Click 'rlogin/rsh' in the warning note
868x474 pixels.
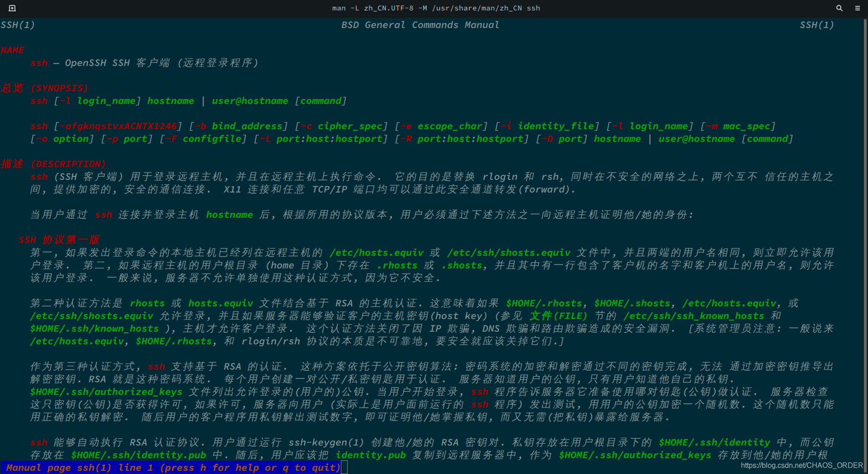(271, 341)
